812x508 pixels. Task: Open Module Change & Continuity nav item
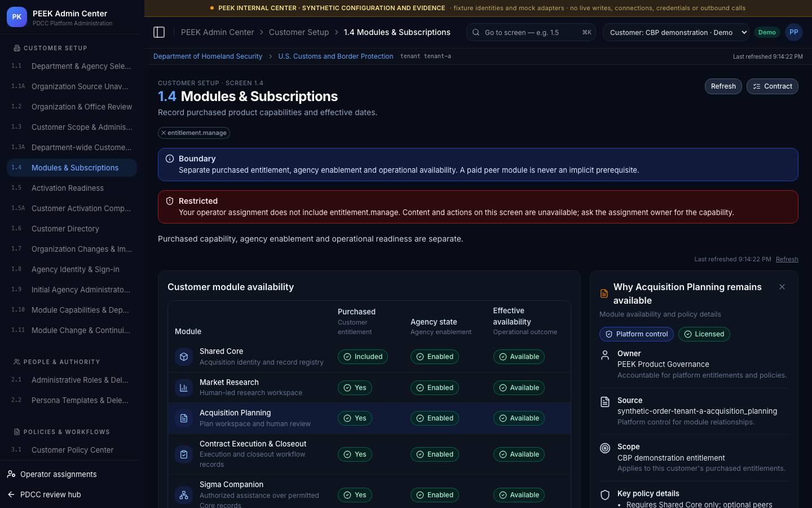[72, 330]
